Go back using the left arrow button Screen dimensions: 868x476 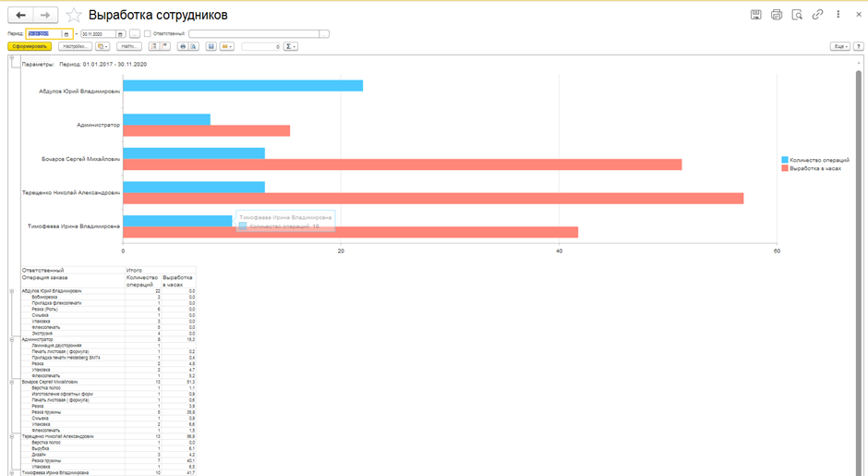20,16
